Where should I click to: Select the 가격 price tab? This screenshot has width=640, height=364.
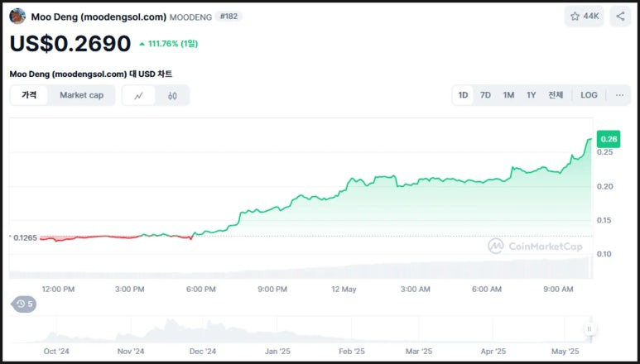29,95
